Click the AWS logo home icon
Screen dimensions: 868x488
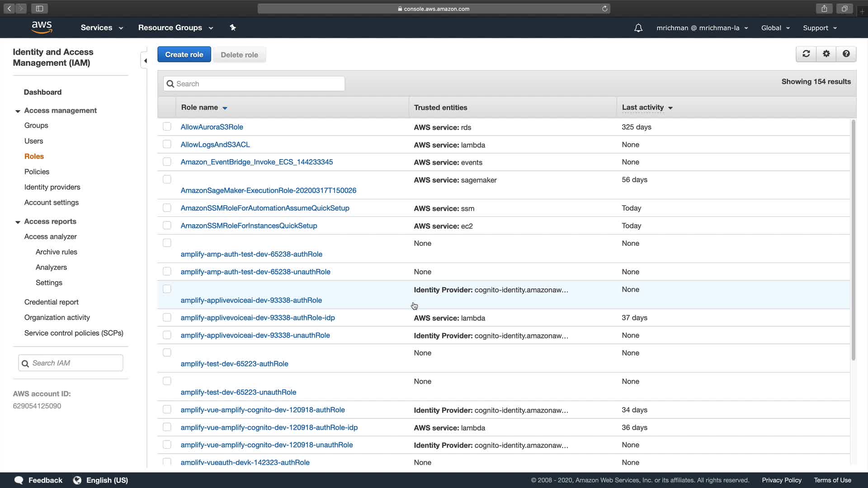(42, 28)
